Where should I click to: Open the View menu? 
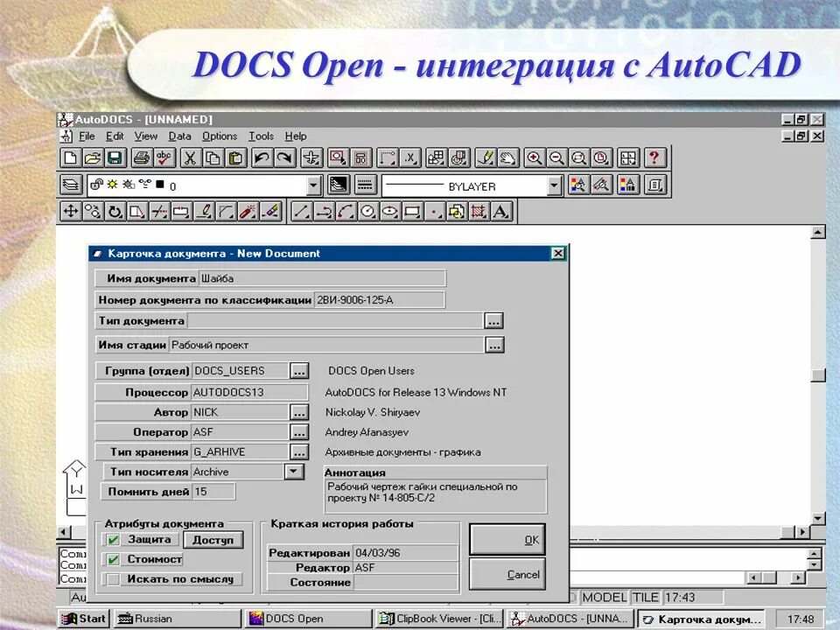[x=146, y=136]
